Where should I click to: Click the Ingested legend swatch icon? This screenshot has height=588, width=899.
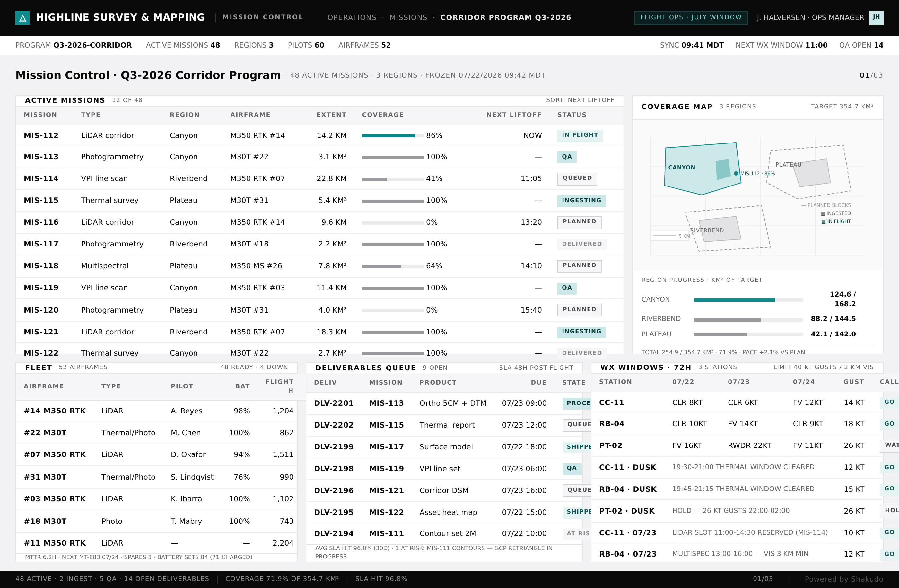[x=823, y=214]
